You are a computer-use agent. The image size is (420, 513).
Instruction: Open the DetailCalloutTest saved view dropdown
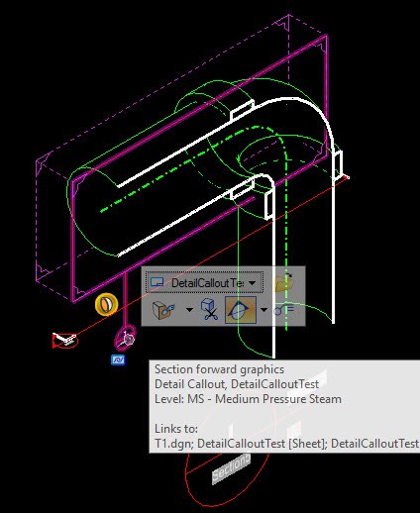click(253, 283)
